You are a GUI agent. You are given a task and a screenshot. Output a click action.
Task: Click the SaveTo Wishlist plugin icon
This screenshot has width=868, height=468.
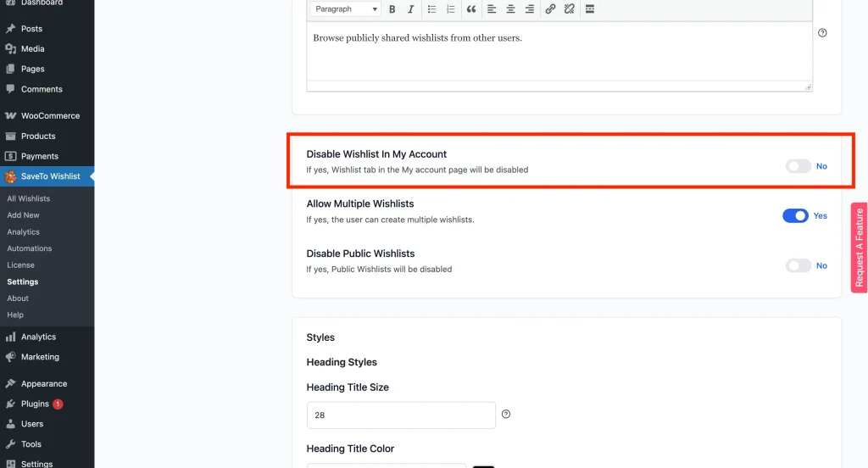point(10,176)
